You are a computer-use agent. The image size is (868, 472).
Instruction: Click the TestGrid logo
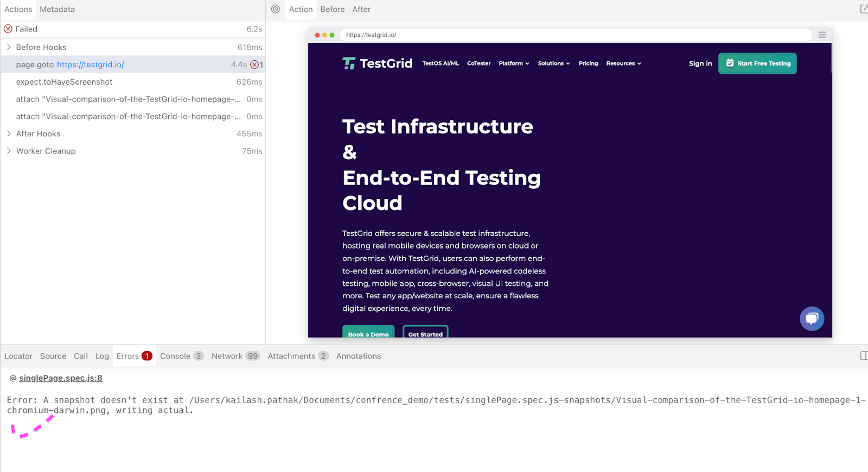tap(378, 63)
